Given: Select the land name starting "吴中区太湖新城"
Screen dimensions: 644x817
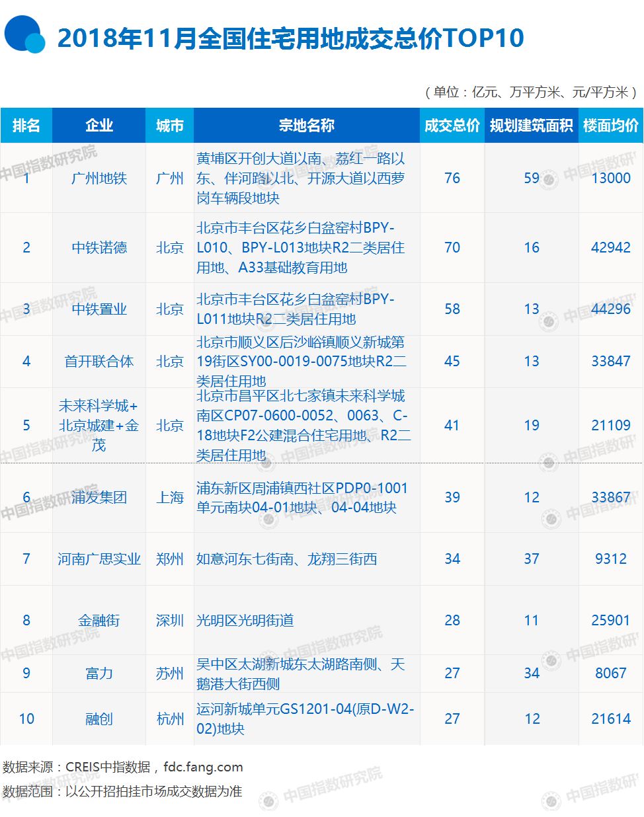Looking at the screenshot, I should click(301, 674).
